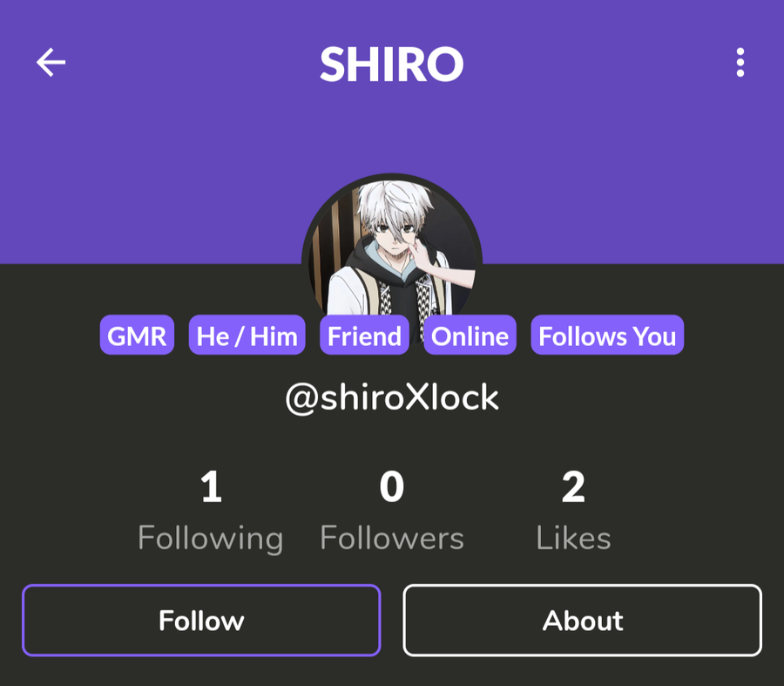View the Followers count list

point(392,512)
